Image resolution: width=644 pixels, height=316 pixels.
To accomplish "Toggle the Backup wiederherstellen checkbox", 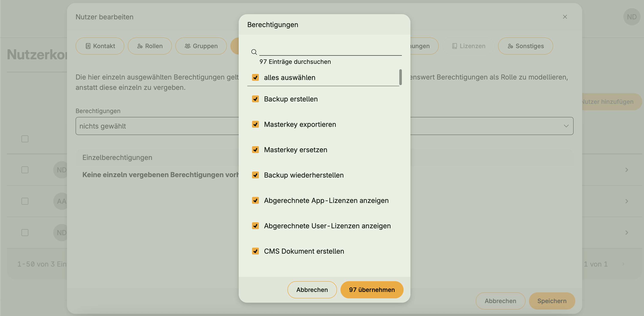I will (255, 175).
